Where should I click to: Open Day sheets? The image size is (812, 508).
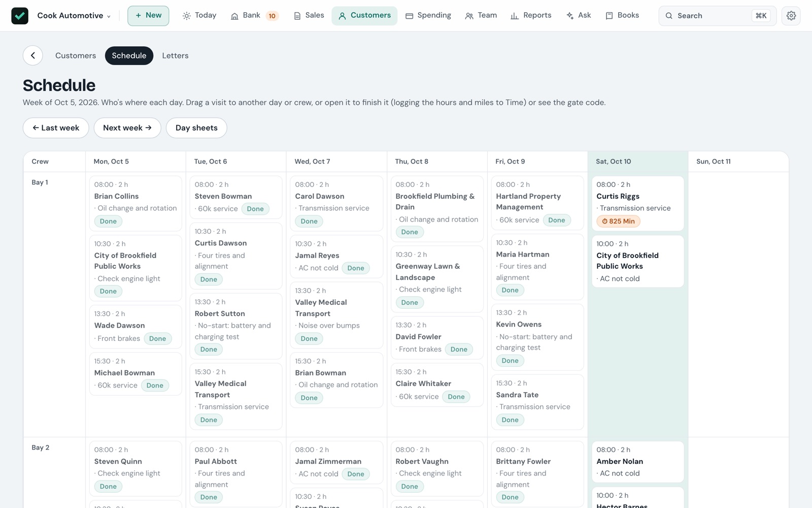tap(196, 128)
